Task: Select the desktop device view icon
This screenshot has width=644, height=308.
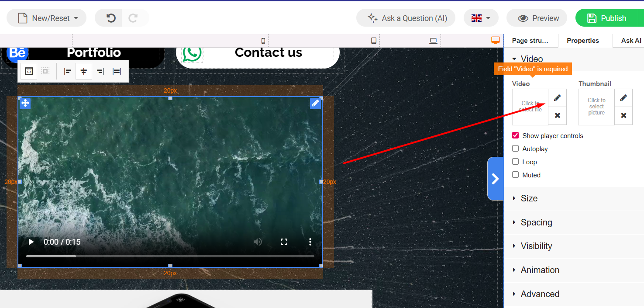Action: point(495,40)
